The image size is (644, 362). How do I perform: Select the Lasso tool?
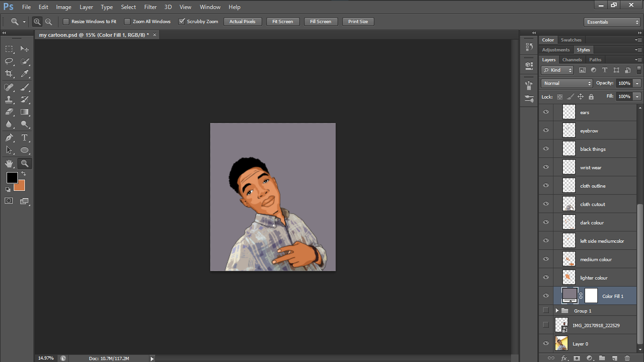[x=9, y=61]
